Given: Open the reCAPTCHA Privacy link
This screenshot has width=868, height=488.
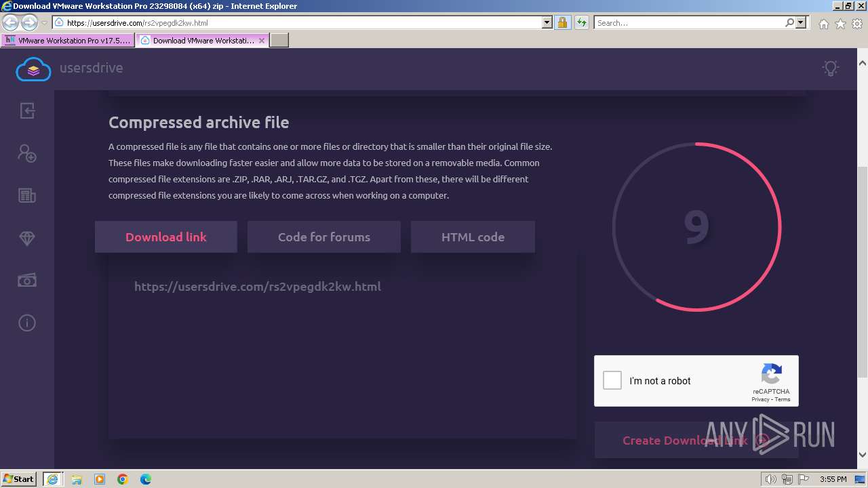Looking at the screenshot, I should click(760, 399).
